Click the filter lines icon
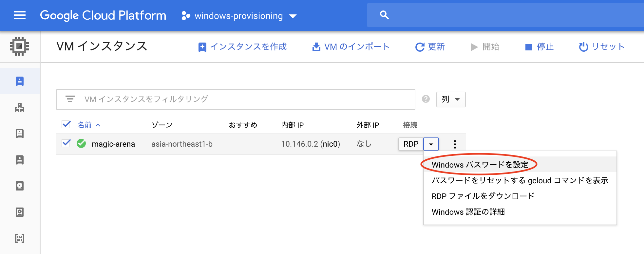 (x=70, y=99)
